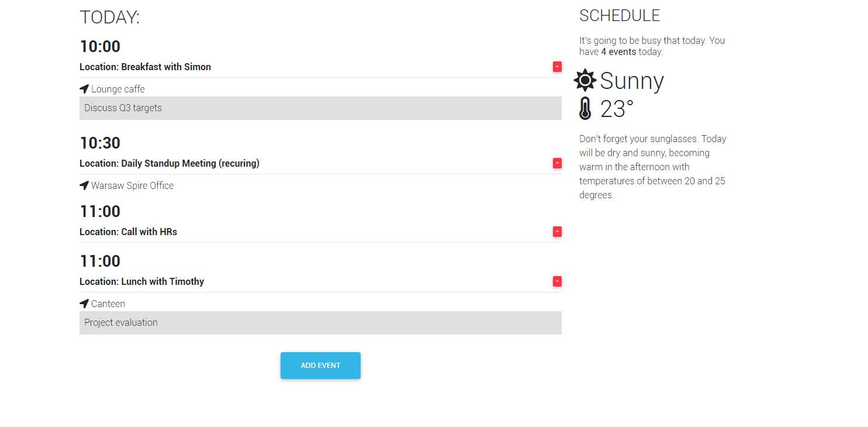Click the 10:30 time label
Screen dimensions: 868x427
[x=99, y=143]
